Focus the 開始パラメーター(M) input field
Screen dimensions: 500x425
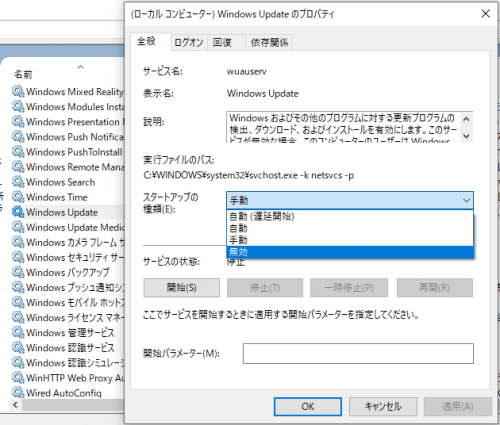[358, 353]
